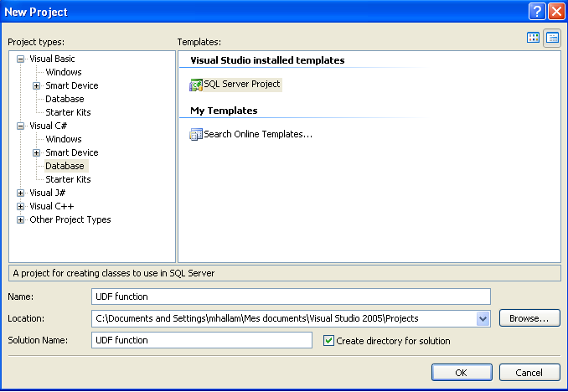
Task: Expand Smart Device under Visual C#
Action: [36, 153]
